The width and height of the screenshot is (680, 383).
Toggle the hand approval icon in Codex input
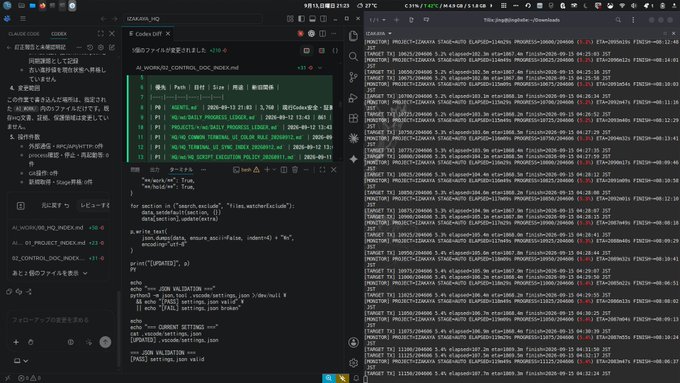point(31,342)
